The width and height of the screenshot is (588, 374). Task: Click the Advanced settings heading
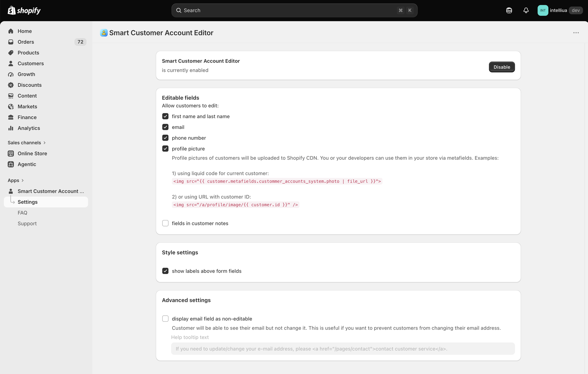pyautogui.click(x=186, y=300)
